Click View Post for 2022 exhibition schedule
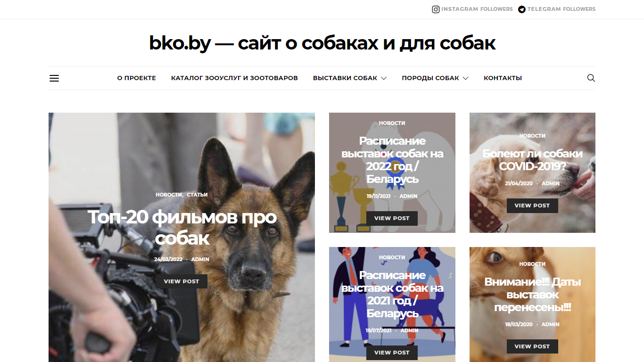Viewport: 644px width, 362px height. point(392,218)
